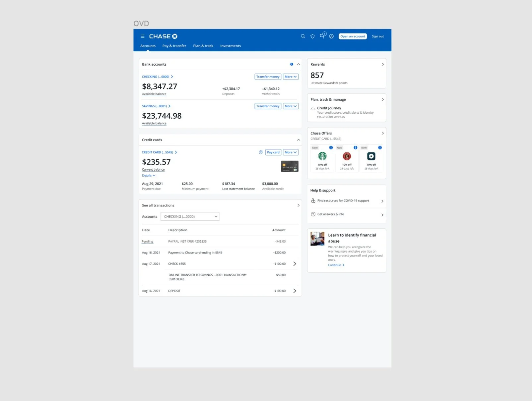Add the Starbucks offer via plus icon
Screen dimensions: 532x401
pos(331,147)
